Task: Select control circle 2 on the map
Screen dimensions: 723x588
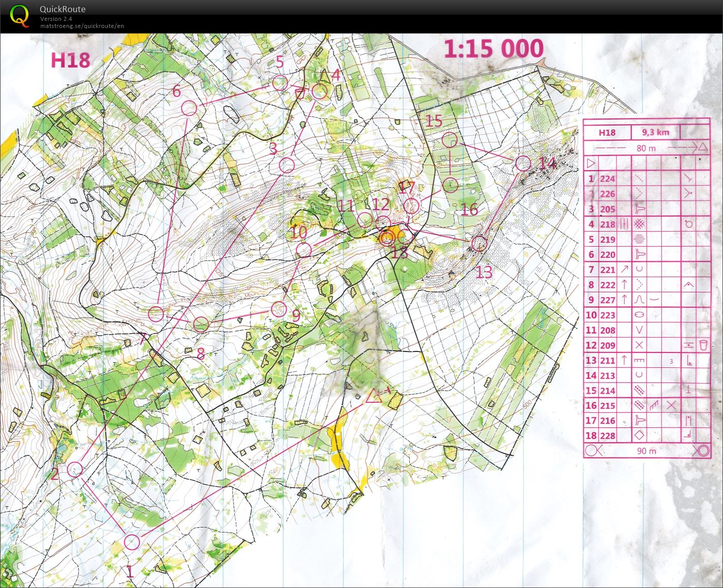Action: [x=75, y=469]
